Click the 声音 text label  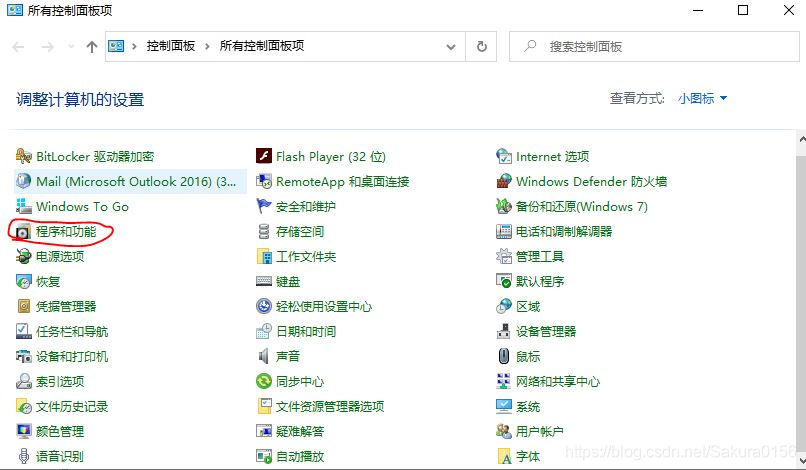pyautogui.click(x=288, y=356)
